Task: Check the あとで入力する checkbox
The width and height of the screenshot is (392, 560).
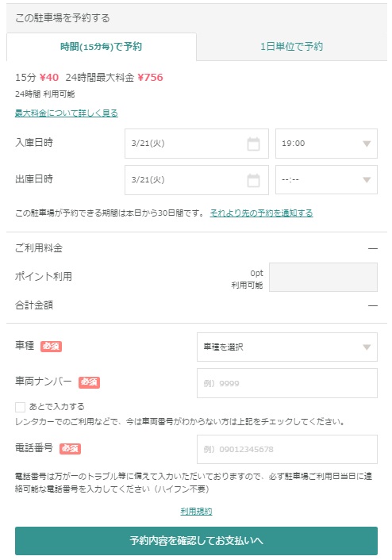Action: pos(20,407)
